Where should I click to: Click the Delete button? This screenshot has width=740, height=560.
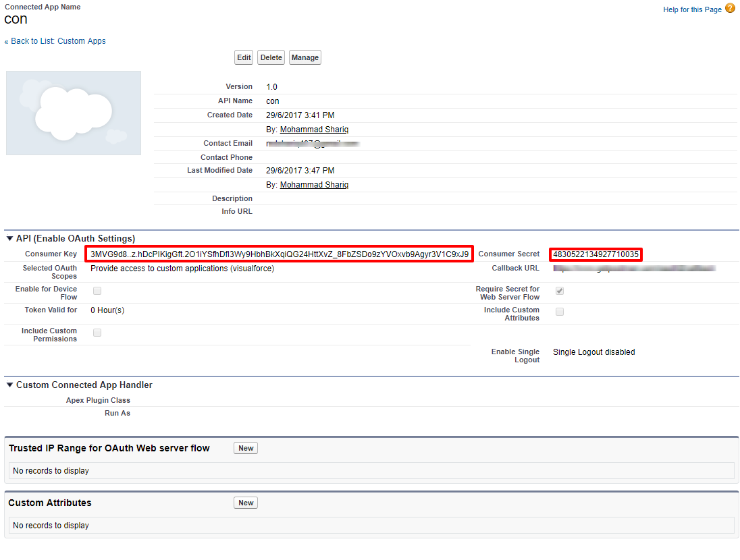coord(271,58)
